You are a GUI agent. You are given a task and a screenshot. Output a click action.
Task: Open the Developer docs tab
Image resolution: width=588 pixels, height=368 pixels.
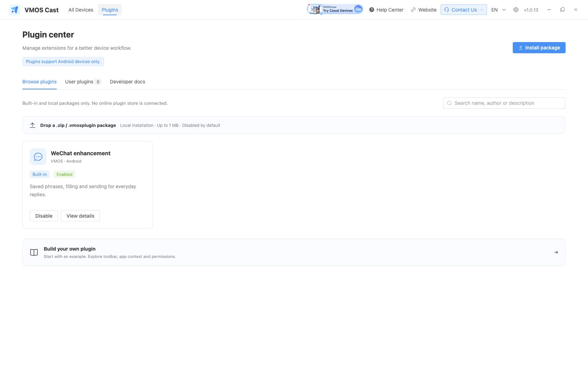tap(127, 82)
